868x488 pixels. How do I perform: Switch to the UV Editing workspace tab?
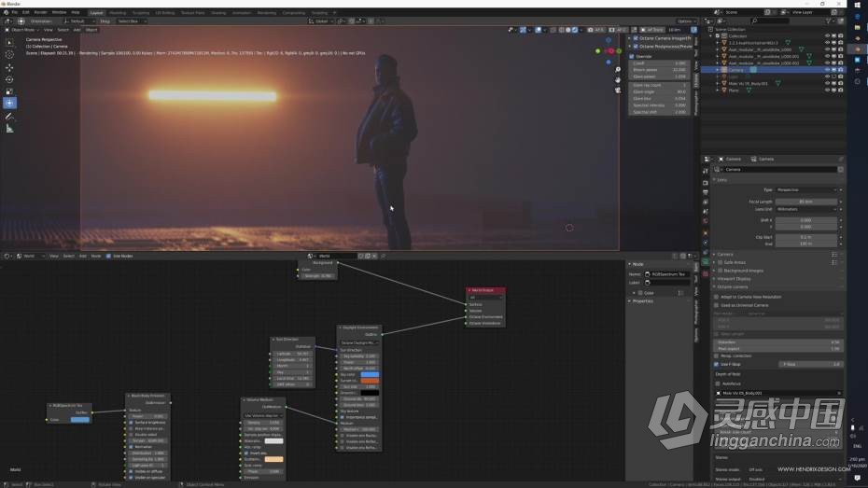click(x=164, y=12)
